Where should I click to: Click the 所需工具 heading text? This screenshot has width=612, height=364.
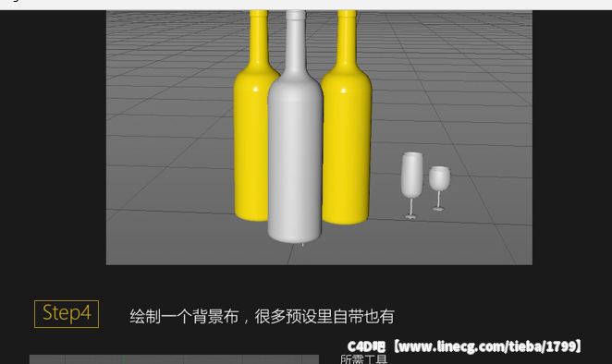tap(363, 359)
